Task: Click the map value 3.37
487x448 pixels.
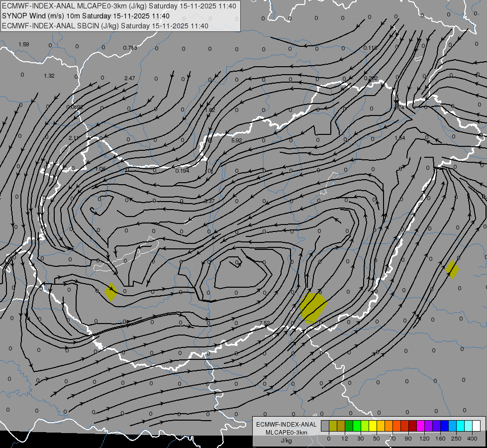Action: (x=209, y=201)
